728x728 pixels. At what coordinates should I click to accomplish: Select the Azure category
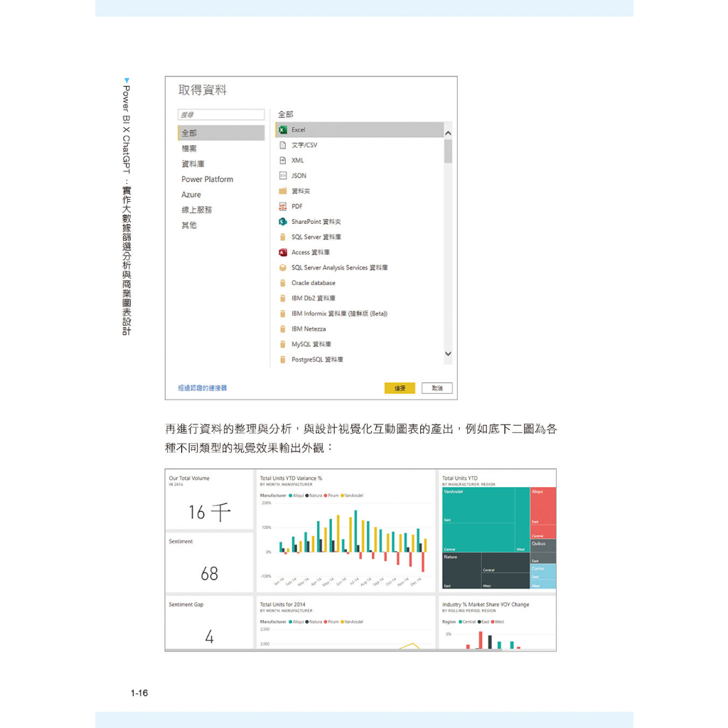191,195
